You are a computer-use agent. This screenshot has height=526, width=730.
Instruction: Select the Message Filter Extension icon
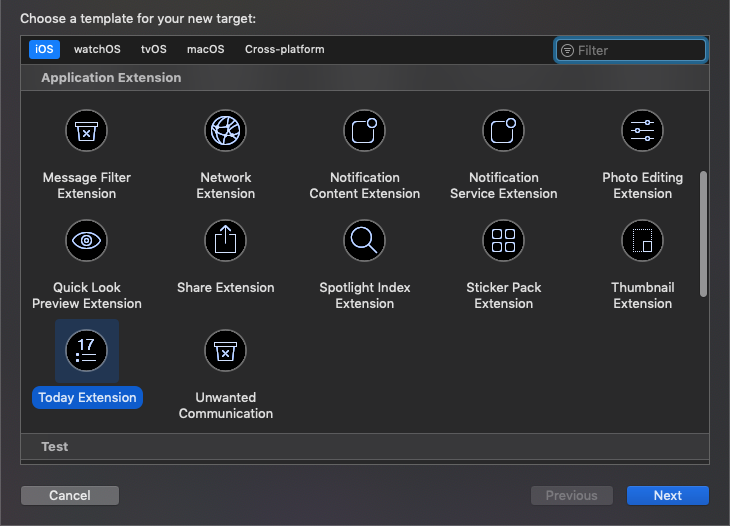pos(87,130)
